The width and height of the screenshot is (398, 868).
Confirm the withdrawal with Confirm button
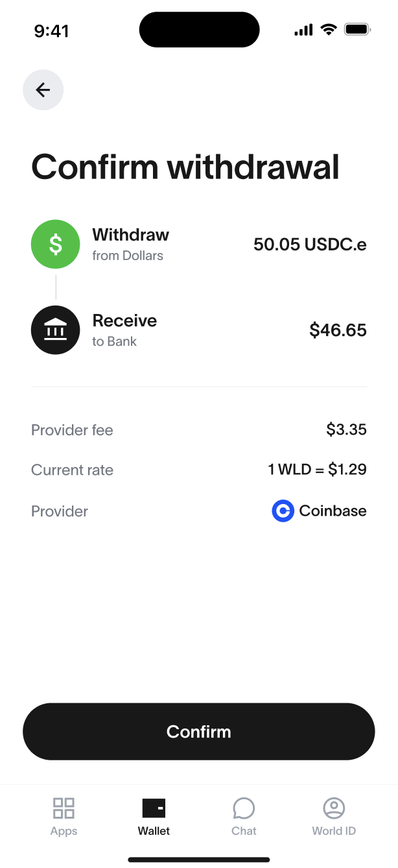(199, 732)
